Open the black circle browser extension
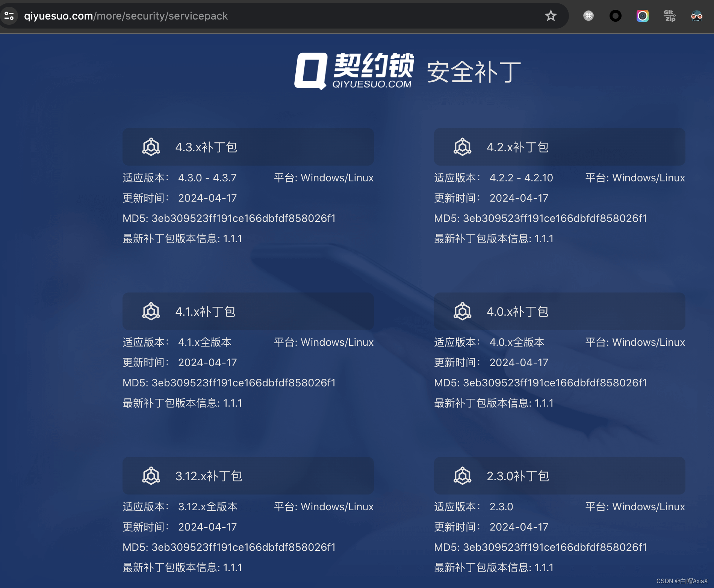The width and height of the screenshot is (714, 588). point(616,16)
